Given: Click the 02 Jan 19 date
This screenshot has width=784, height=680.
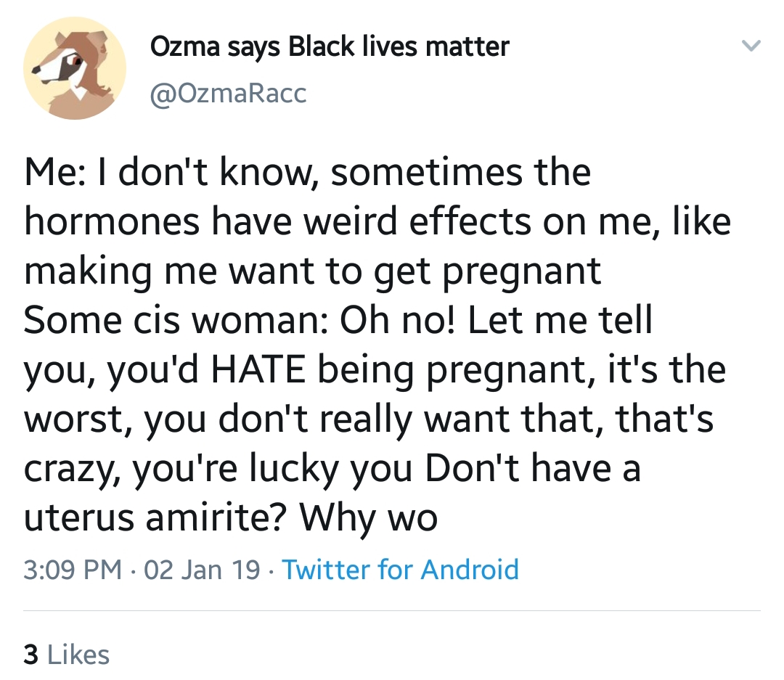Looking at the screenshot, I should point(202,570).
